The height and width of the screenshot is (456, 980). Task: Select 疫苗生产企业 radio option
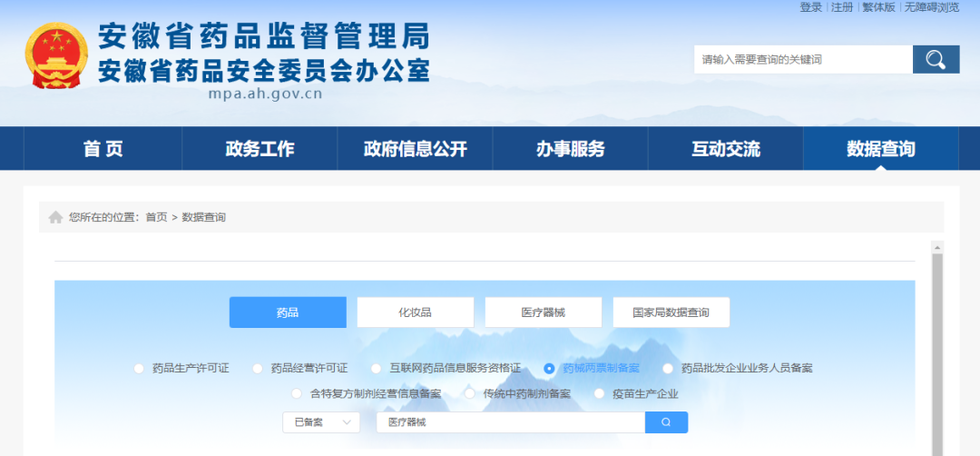[x=600, y=394]
